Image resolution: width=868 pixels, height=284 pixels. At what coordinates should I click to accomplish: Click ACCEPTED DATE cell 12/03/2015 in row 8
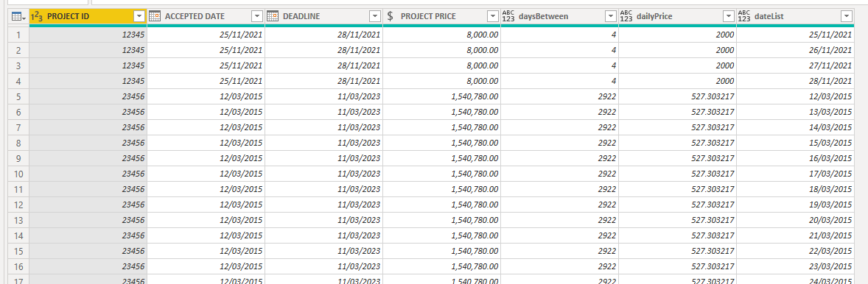[206, 143]
